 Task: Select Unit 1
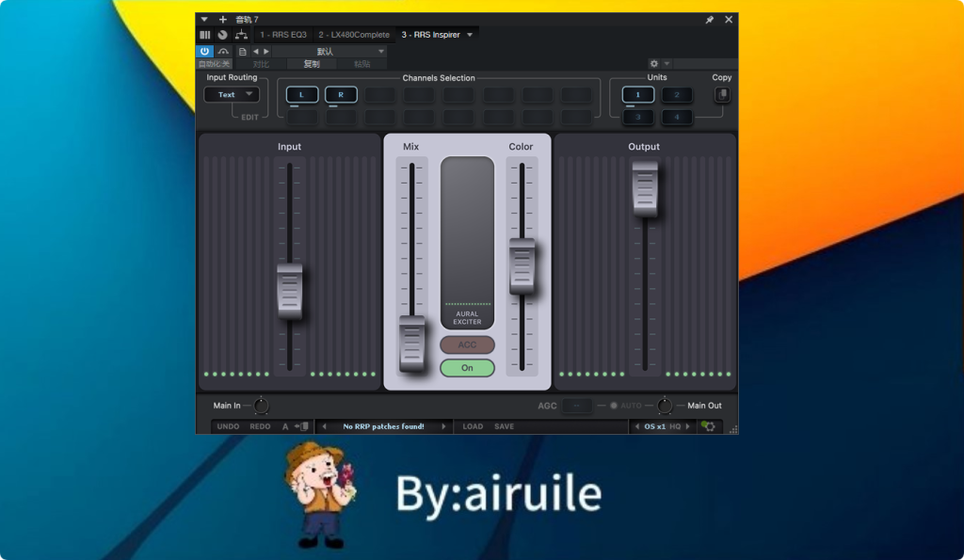[638, 95]
